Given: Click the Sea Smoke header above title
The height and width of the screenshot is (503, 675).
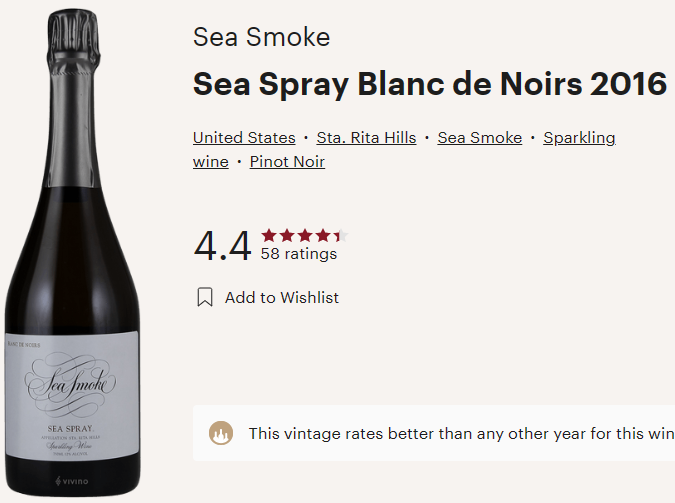Looking at the screenshot, I should pyautogui.click(x=261, y=38).
